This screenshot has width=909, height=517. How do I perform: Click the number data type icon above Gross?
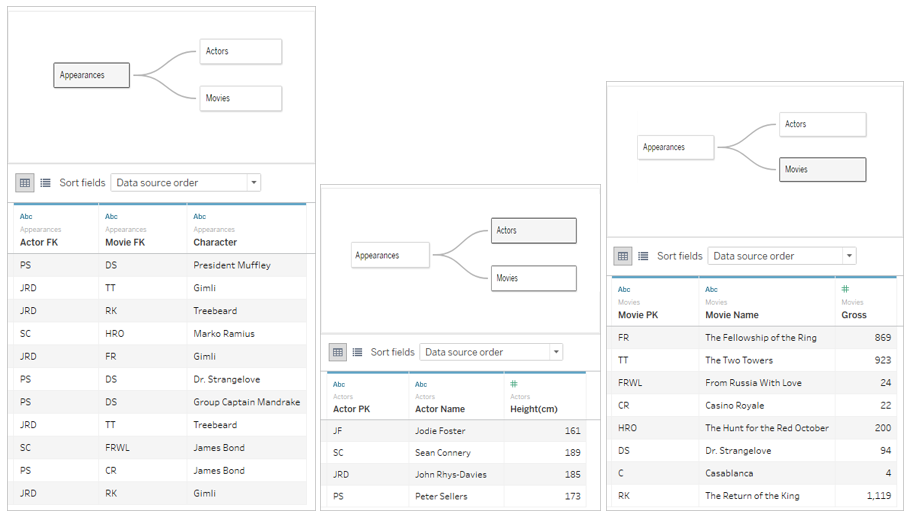click(846, 289)
